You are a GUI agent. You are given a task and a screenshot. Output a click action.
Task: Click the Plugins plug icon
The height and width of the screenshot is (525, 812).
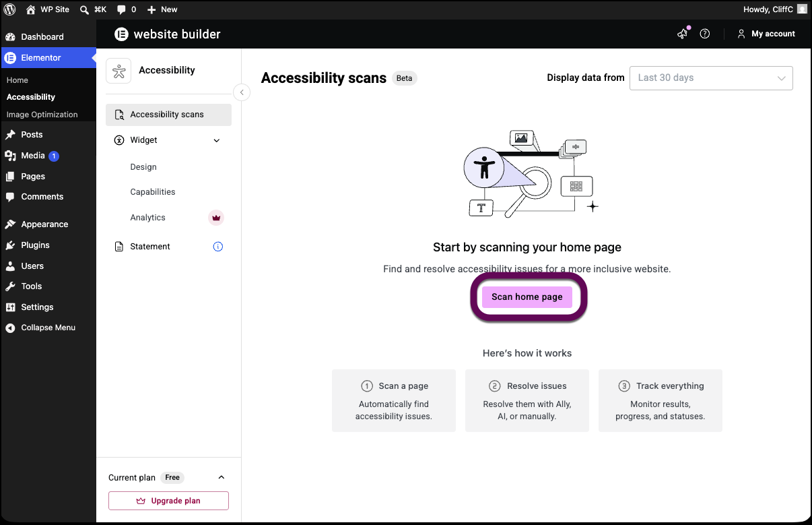point(10,245)
